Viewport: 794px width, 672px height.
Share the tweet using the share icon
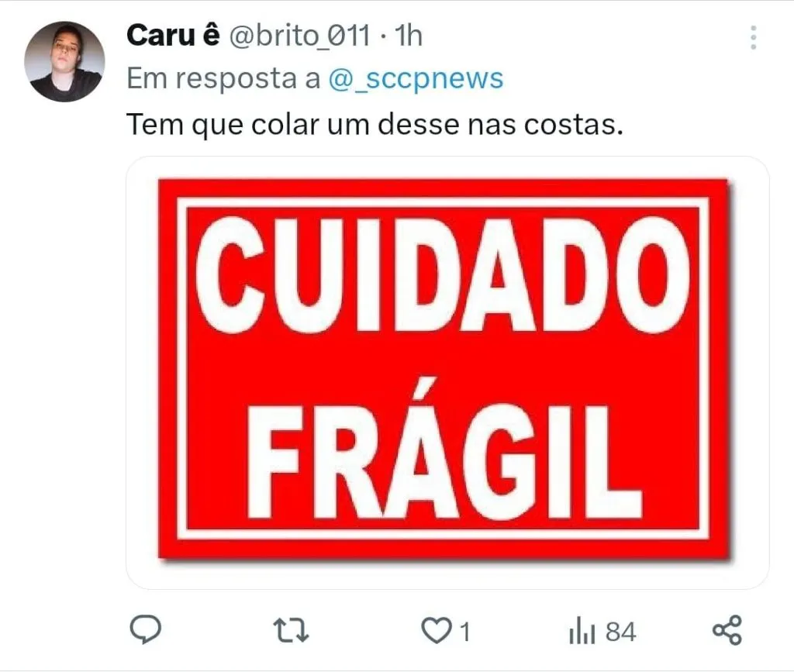click(x=727, y=630)
